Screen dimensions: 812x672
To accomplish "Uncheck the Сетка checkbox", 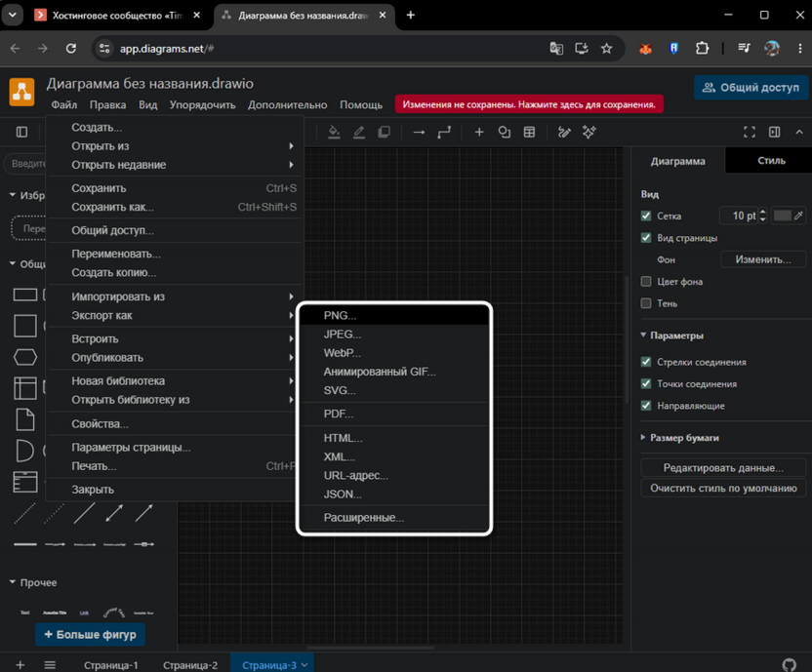I will 646,216.
